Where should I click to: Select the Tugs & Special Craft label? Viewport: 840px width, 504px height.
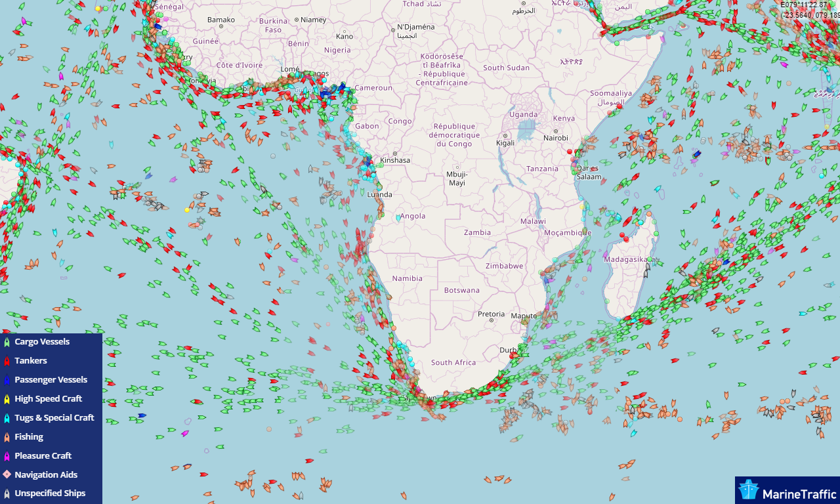coord(54,417)
